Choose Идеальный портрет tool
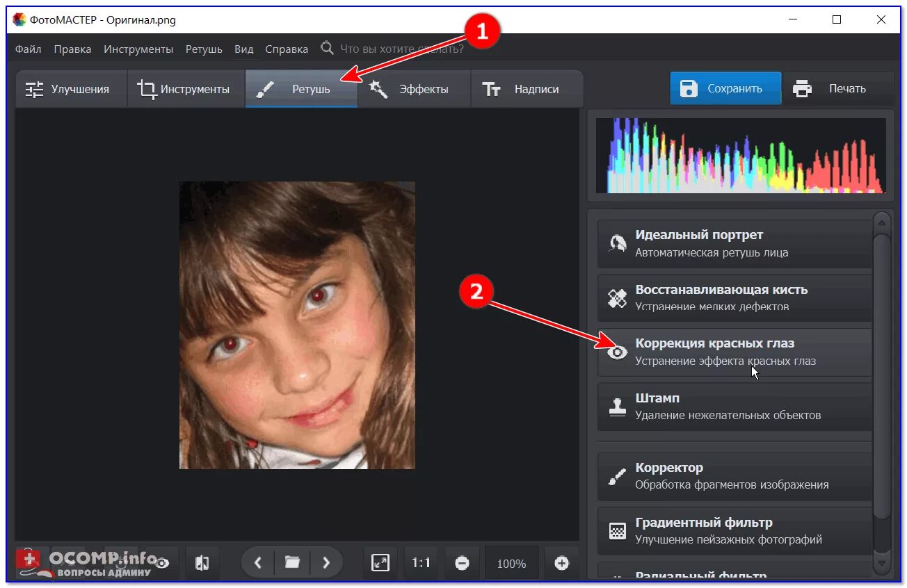Screen dimensions: 907x588 click(x=735, y=243)
